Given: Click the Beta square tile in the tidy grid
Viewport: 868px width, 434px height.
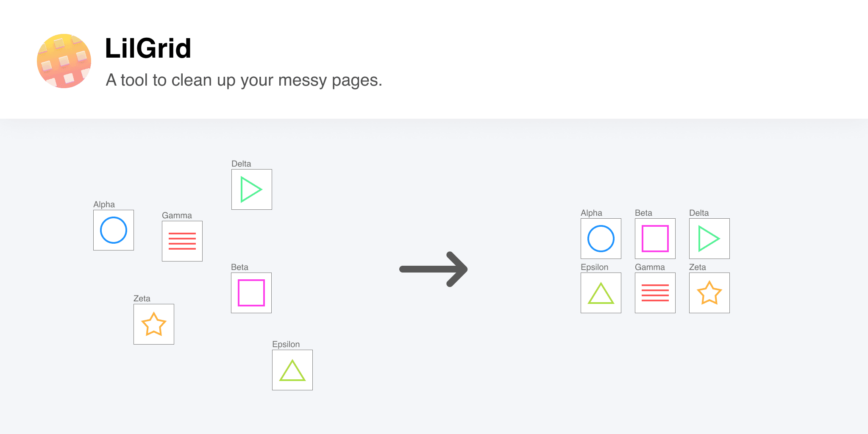Looking at the screenshot, I should [x=655, y=239].
